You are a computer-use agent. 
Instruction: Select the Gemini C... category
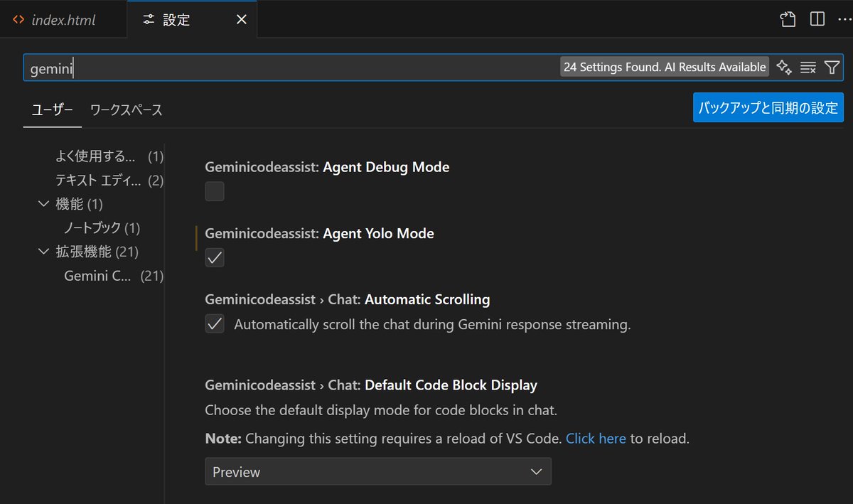[x=97, y=276]
